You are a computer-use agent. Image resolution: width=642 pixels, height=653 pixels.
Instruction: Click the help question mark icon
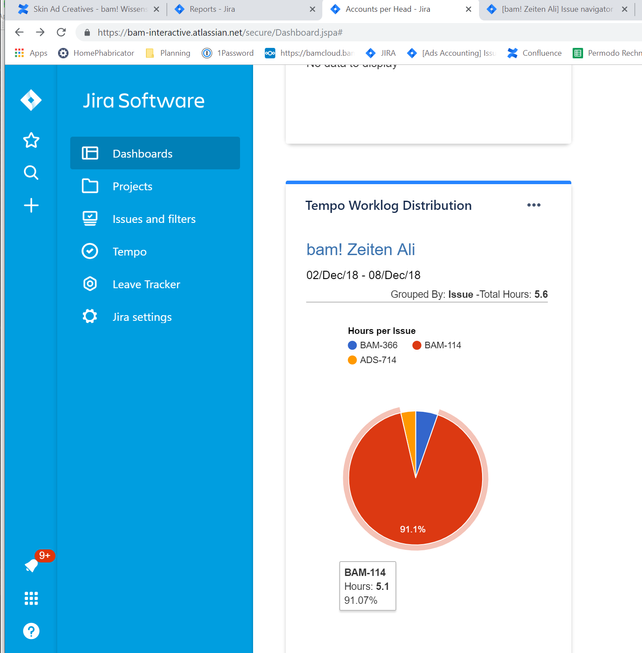tap(31, 631)
